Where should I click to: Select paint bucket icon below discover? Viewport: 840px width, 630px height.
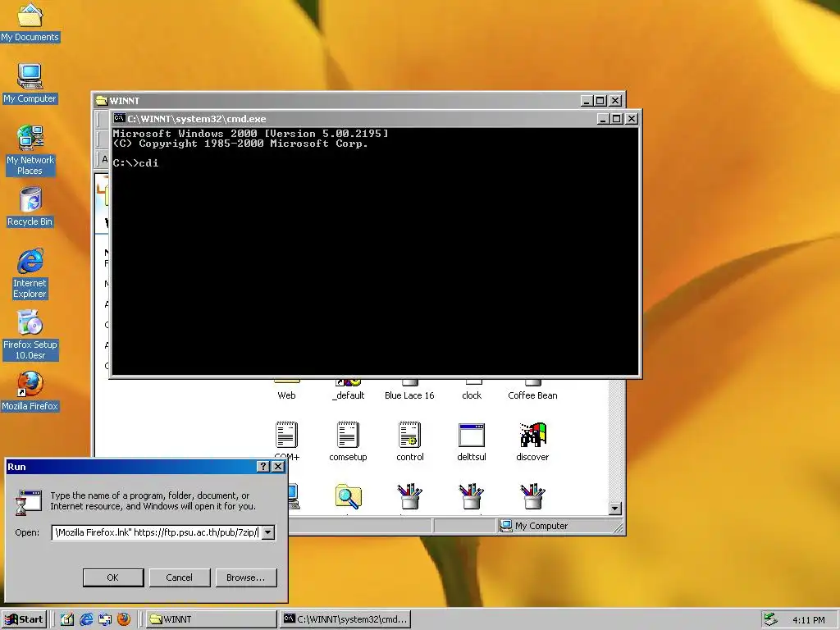532,496
